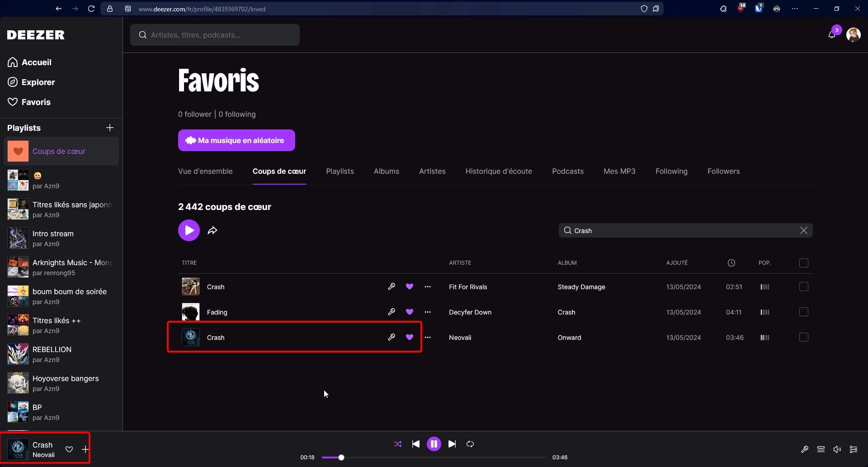Select checkbox for Crash by Fit For Rivals
The height and width of the screenshot is (467, 868).
(804, 286)
